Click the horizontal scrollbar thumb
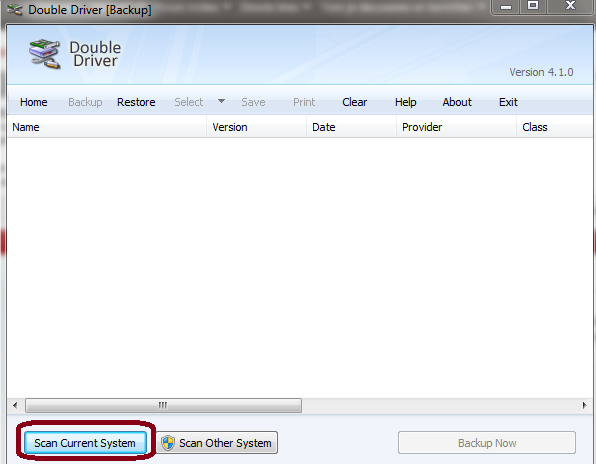This screenshot has width=596, height=464. pyautogui.click(x=163, y=405)
